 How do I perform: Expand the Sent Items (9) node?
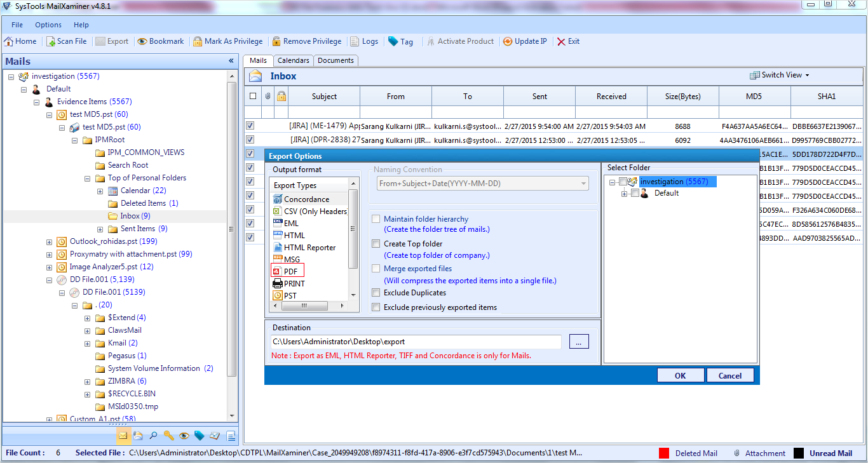(x=100, y=229)
